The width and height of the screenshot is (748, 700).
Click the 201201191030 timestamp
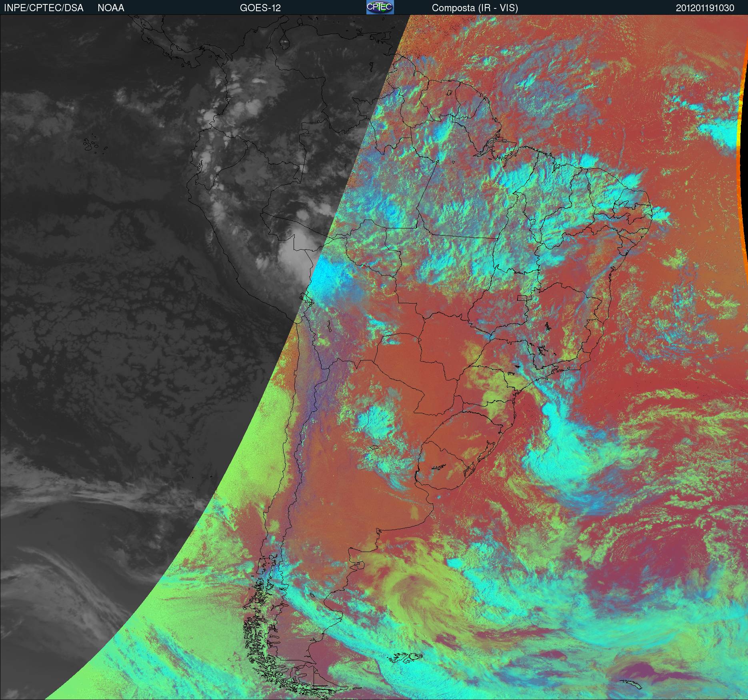[705, 8]
